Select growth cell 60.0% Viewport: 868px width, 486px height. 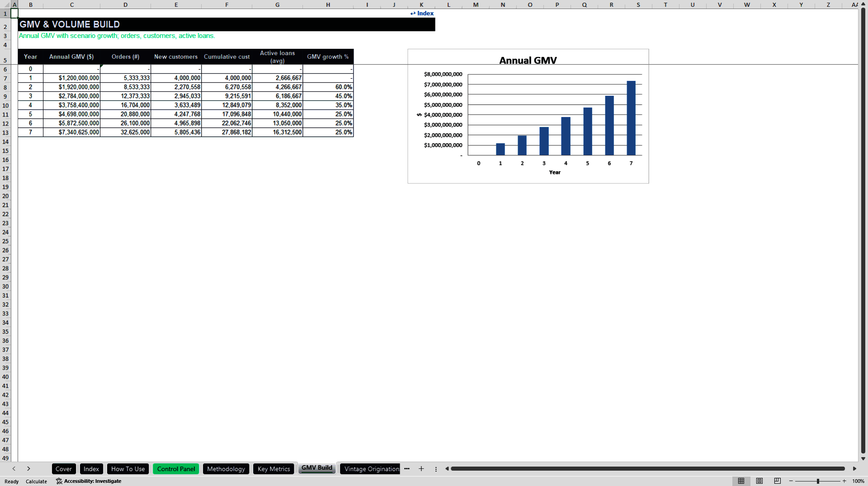(x=328, y=87)
